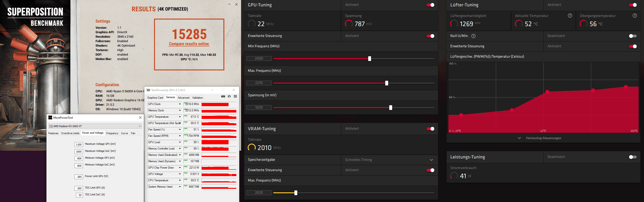Screen dimensions: 644x202
Task: Click the GPU Load sensor graph
Action: point(219,142)
